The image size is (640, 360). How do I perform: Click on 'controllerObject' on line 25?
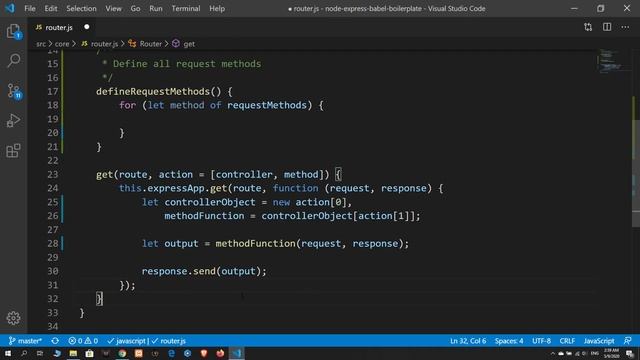pos(210,202)
